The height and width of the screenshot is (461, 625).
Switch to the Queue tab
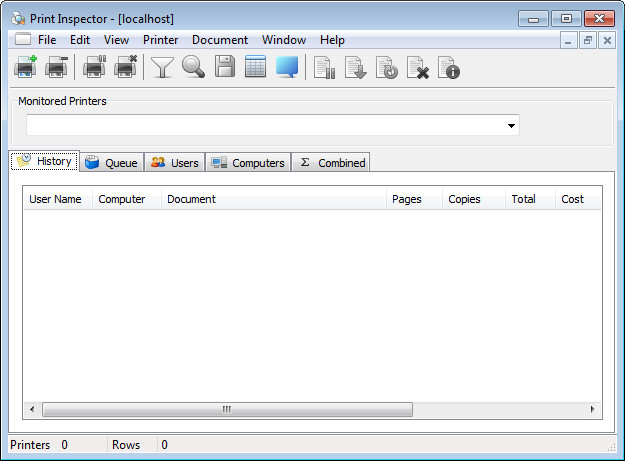112,163
